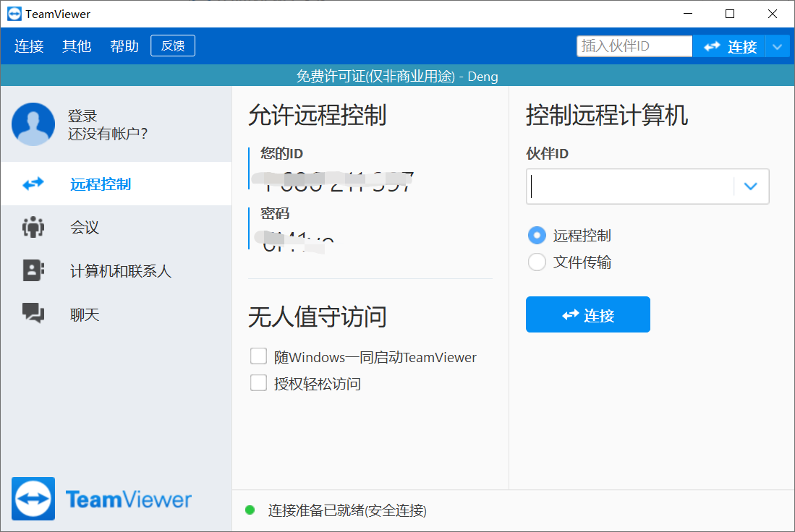This screenshot has width=795, height=532.
Task: Click inside the 伙伴ID input field
Action: (629, 186)
